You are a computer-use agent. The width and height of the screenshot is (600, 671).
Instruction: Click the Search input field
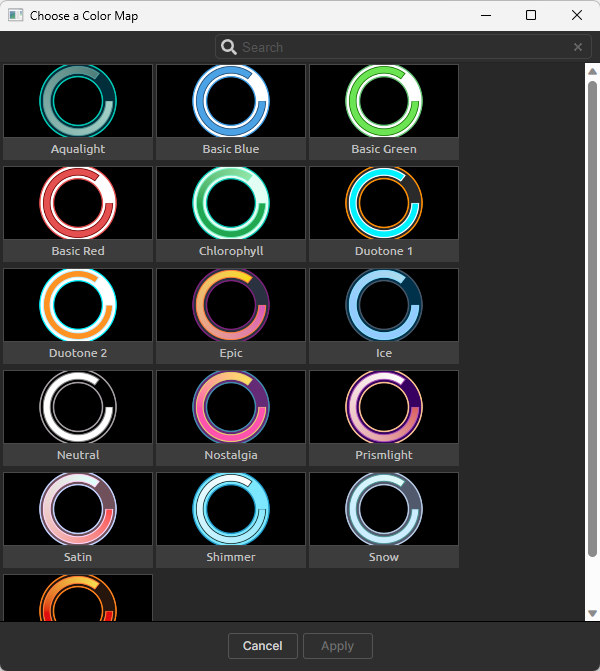coord(403,47)
